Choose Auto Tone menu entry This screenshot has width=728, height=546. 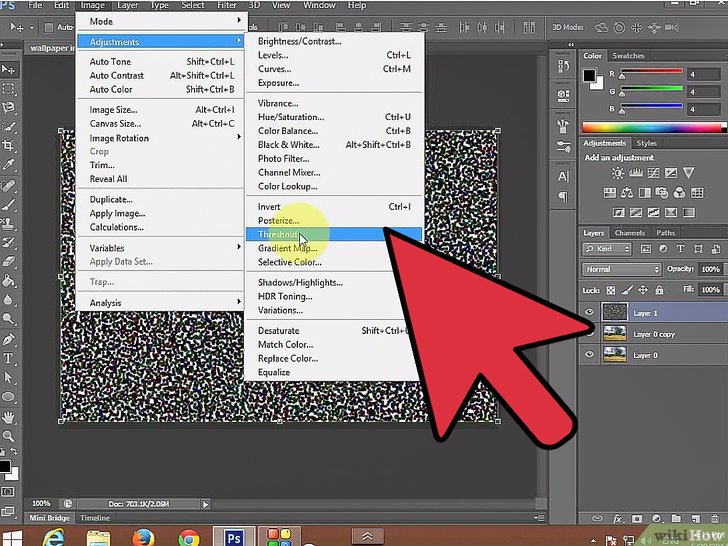160,61
